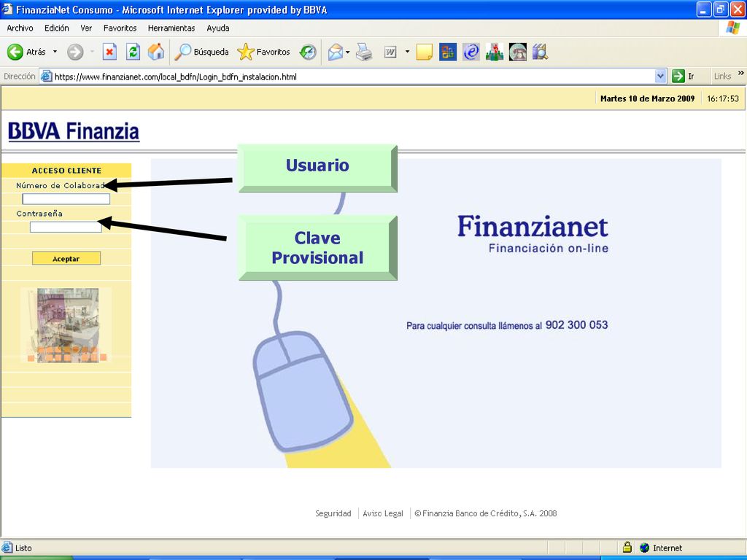
Task: Open the Ver menu
Action: pos(86,28)
